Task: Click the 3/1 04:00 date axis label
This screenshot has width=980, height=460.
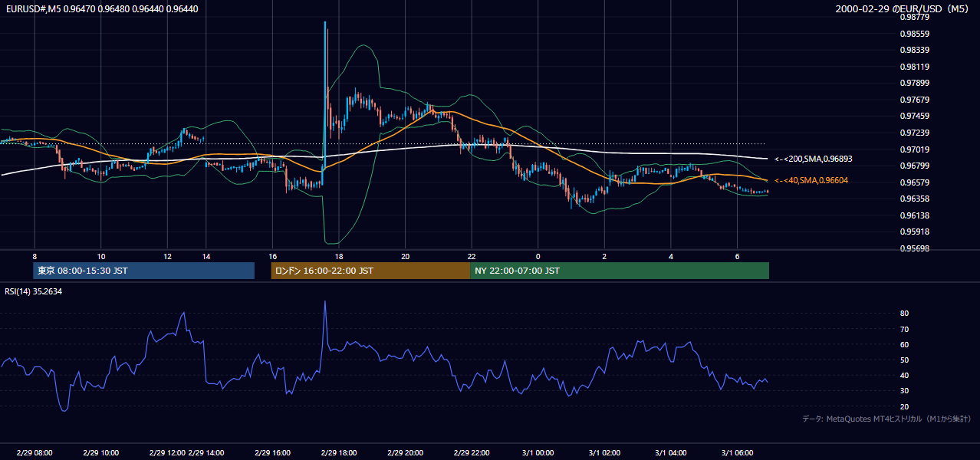Action: pos(671,453)
